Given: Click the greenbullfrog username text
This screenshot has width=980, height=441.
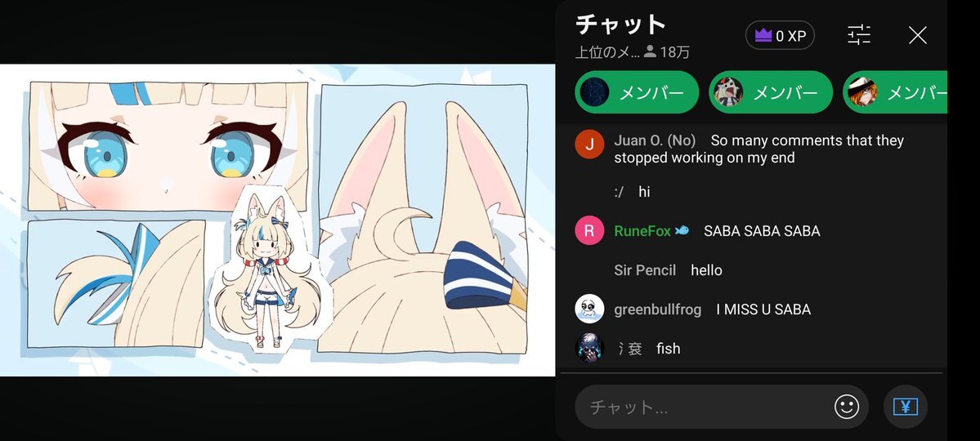Looking at the screenshot, I should [x=657, y=310].
